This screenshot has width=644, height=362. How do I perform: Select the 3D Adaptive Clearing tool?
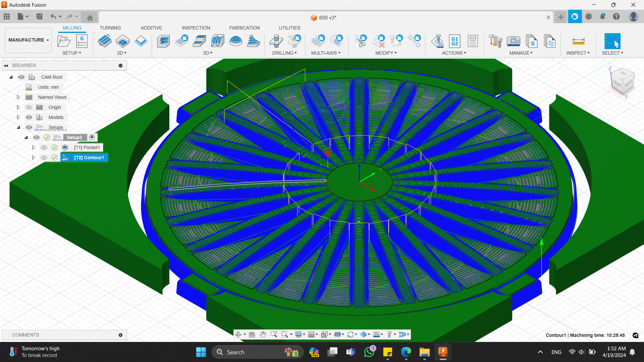[163, 41]
